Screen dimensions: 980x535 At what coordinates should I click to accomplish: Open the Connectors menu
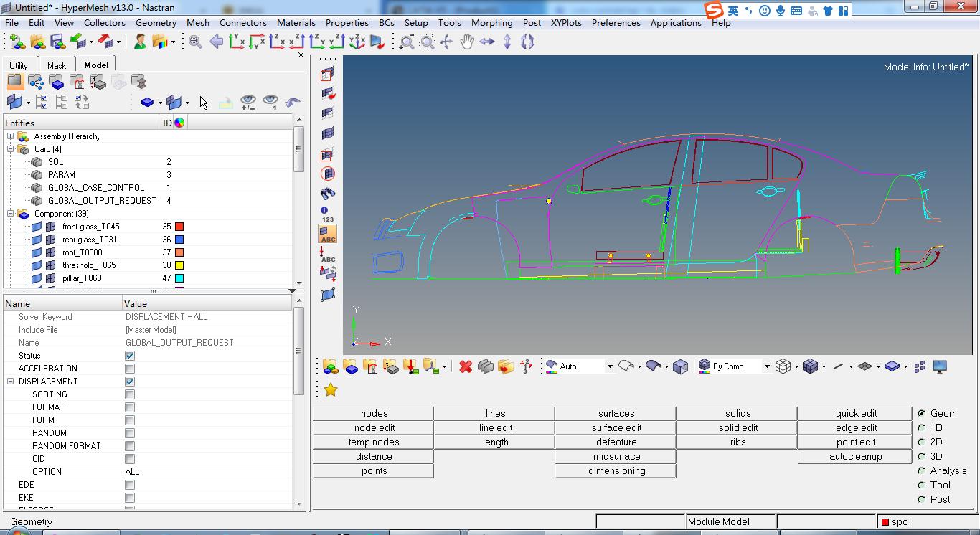coord(242,22)
